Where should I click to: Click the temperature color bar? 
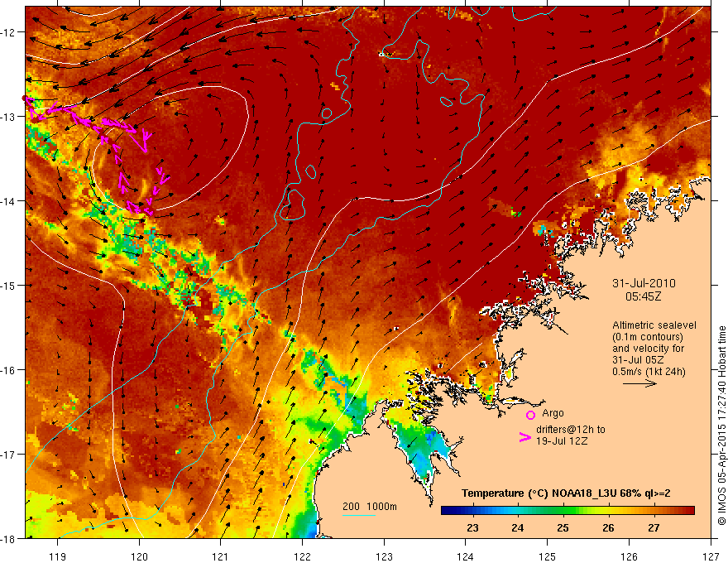pos(568,511)
